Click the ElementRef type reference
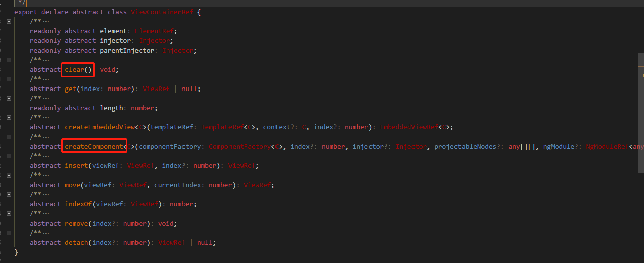The image size is (644, 263). (x=154, y=31)
